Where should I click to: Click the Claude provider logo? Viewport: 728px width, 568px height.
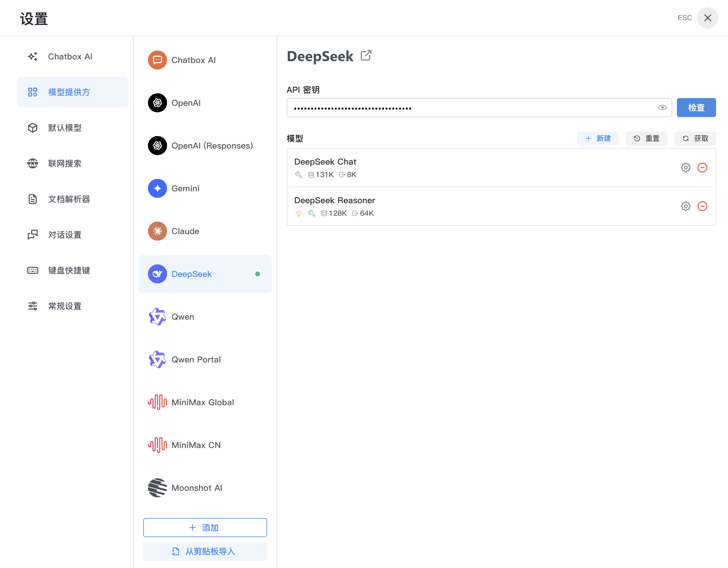157,231
